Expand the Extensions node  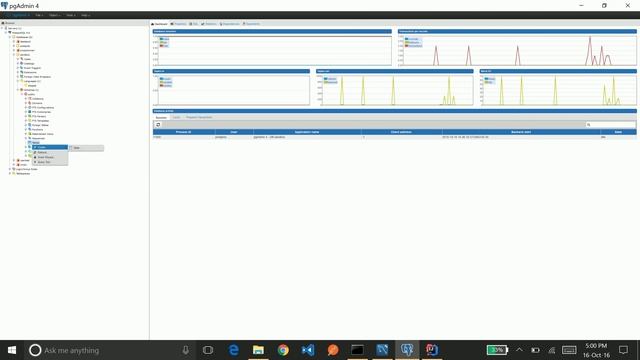[18, 72]
